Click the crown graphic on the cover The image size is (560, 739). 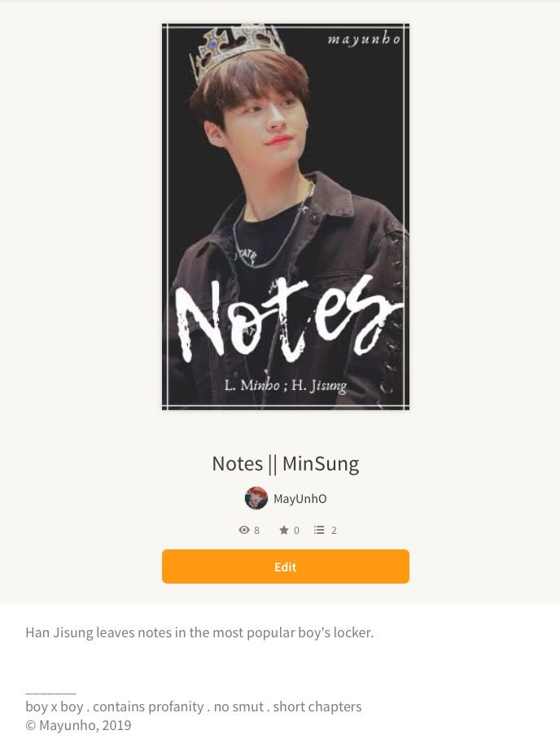236,50
